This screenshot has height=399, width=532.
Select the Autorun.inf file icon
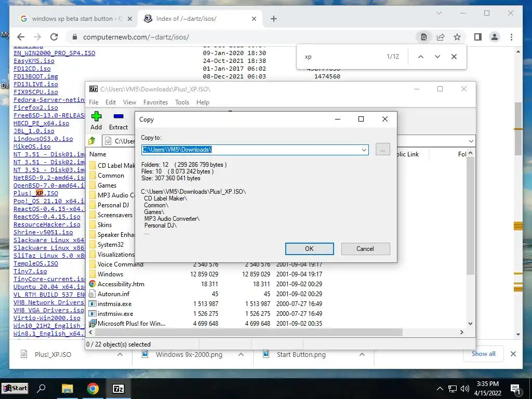pyautogui.click(x=92, y=294)
